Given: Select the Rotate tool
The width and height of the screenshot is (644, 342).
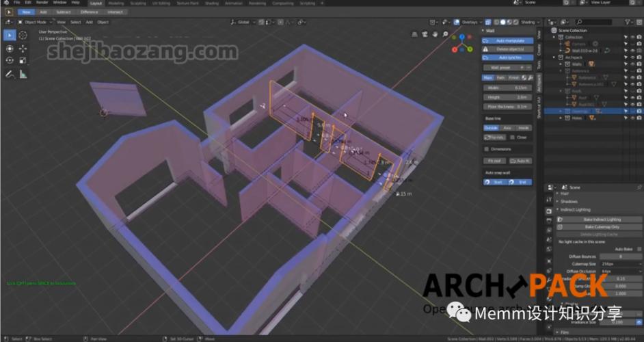Looking at the screenshot, I should 10,60.
